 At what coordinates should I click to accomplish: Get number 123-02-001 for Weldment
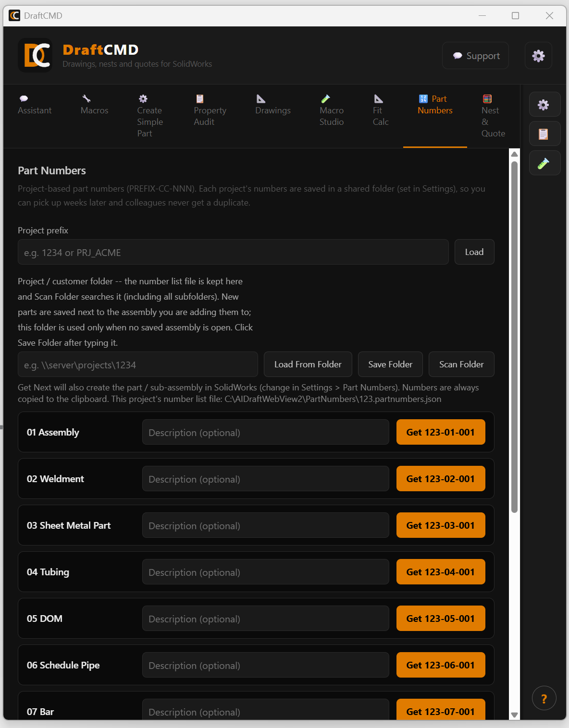point(441,479)
